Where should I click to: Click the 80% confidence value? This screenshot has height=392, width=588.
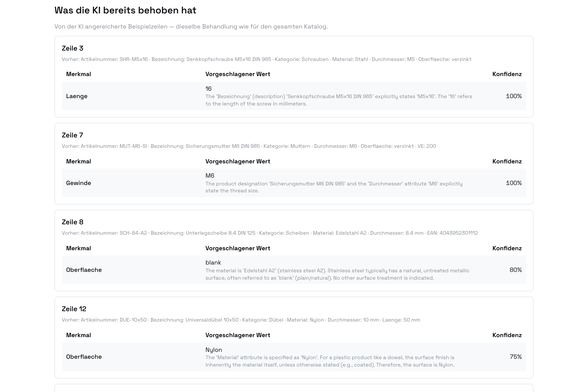point(516,270)
